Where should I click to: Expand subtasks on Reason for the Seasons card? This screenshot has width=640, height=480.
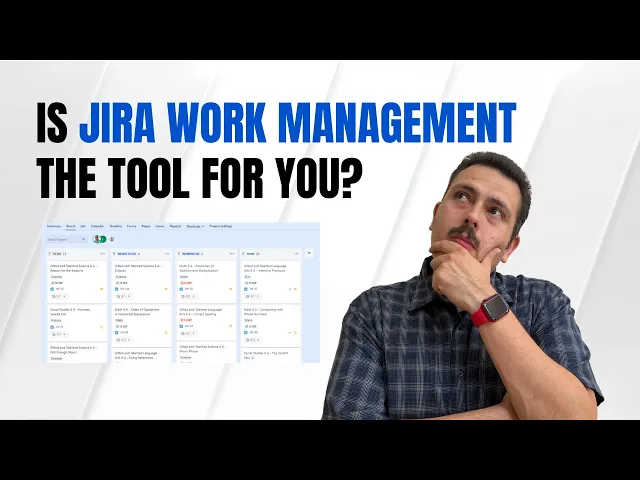[59, 296]
